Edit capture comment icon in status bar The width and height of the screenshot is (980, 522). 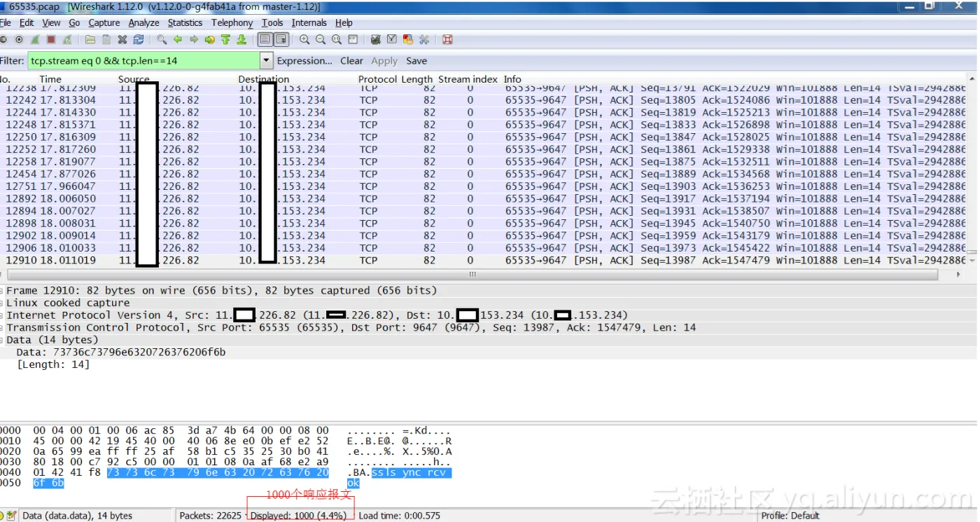point(12,515)
